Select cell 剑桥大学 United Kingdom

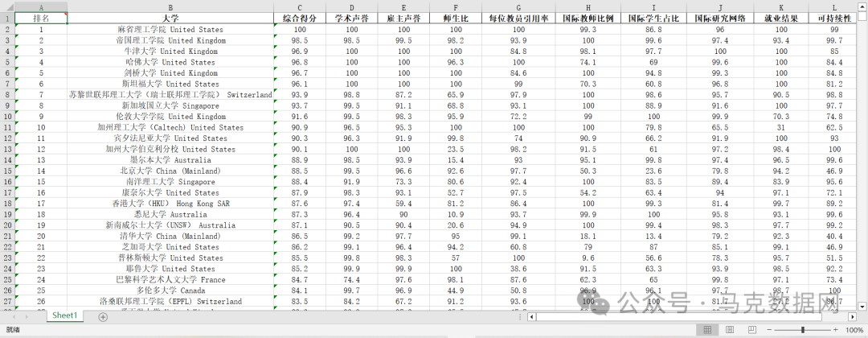pos(170,72)
